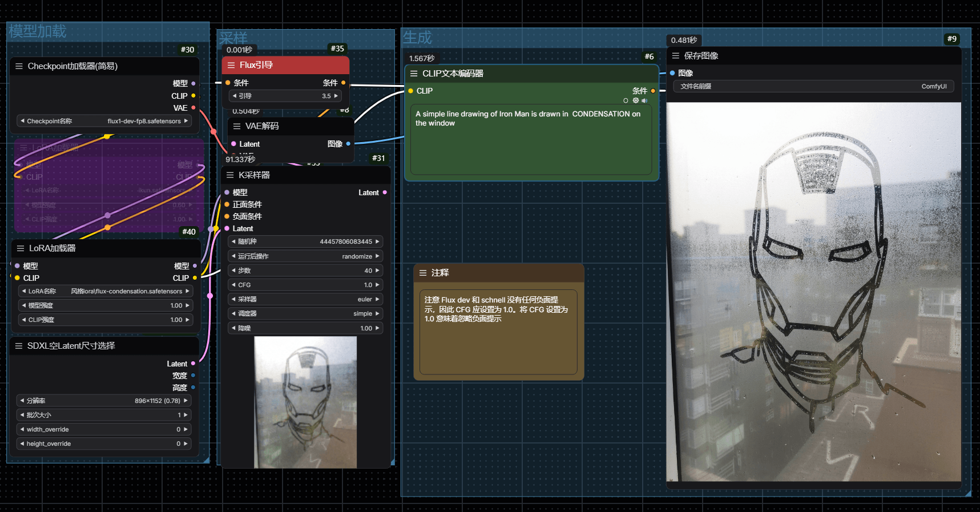Click the CLIP文本编码器 CLIP input port
Image resolution: width=980 pixels, height=512 pixels.
click(x=410, y=91)
